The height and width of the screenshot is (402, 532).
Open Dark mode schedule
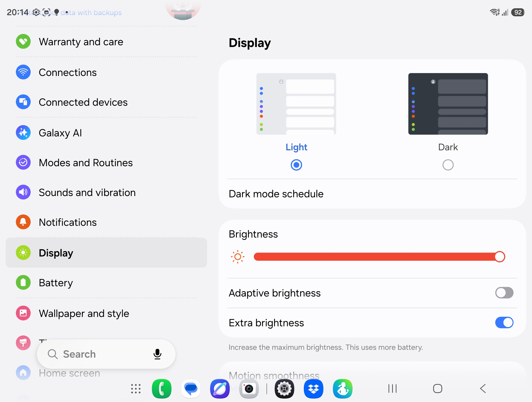coord(372,194)
